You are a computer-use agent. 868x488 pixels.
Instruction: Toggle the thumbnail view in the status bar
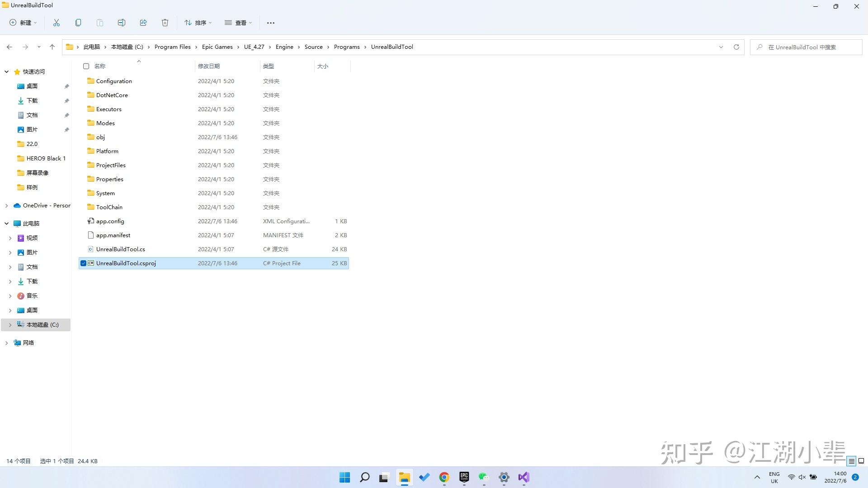click(x=860, y=461)
